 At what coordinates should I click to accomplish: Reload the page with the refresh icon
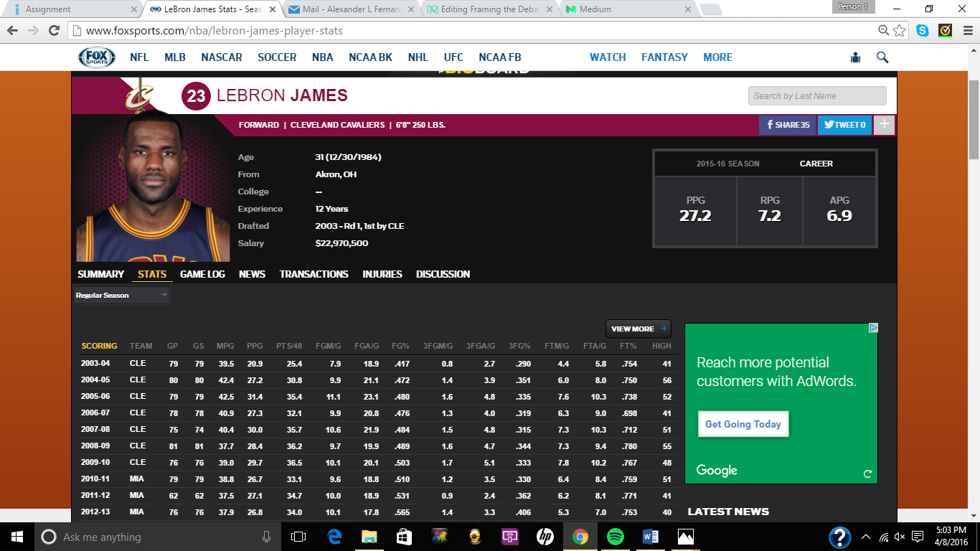(x=54, y=31)
